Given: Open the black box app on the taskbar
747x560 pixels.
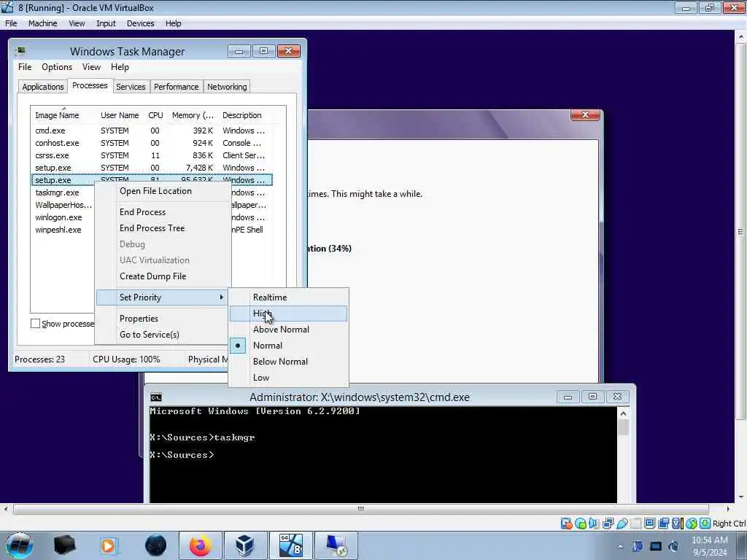Looking at the screenshot, I should click(64, 545).
